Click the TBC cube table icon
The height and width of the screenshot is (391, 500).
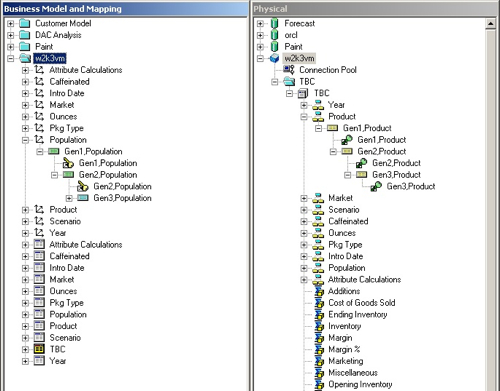click(303, 93)
